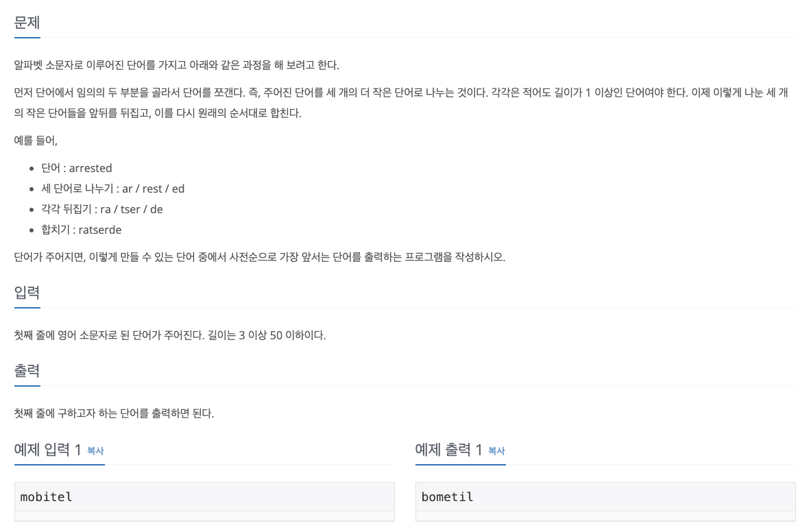The image size is (809, 532).
Task: Click the bullet item with 'ar / rest / ed'
Action: tap(112, 189)
